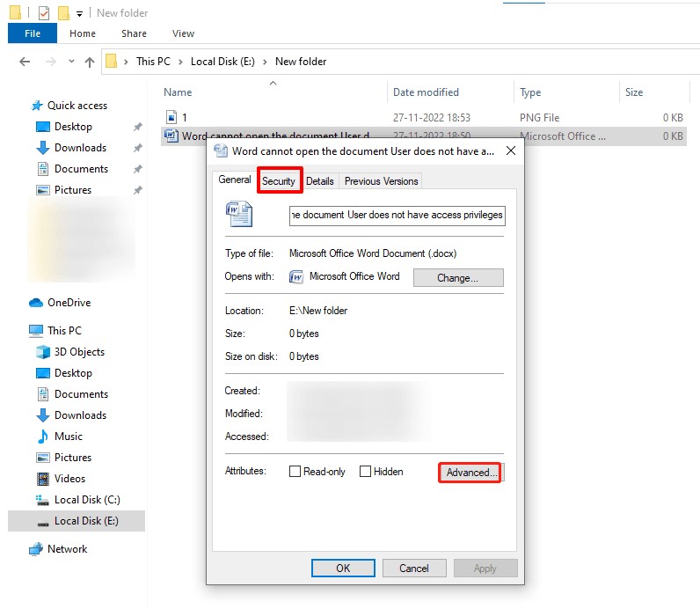Click the Microsoft Office Word icon in dialog
The width and height of the screenshot is (700, 609).
tap(295, 277)
